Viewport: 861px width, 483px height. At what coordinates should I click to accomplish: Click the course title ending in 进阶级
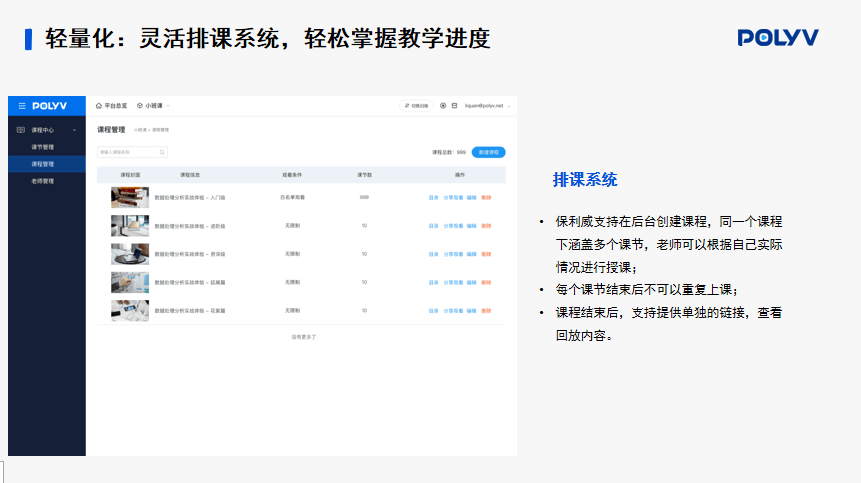190,226
